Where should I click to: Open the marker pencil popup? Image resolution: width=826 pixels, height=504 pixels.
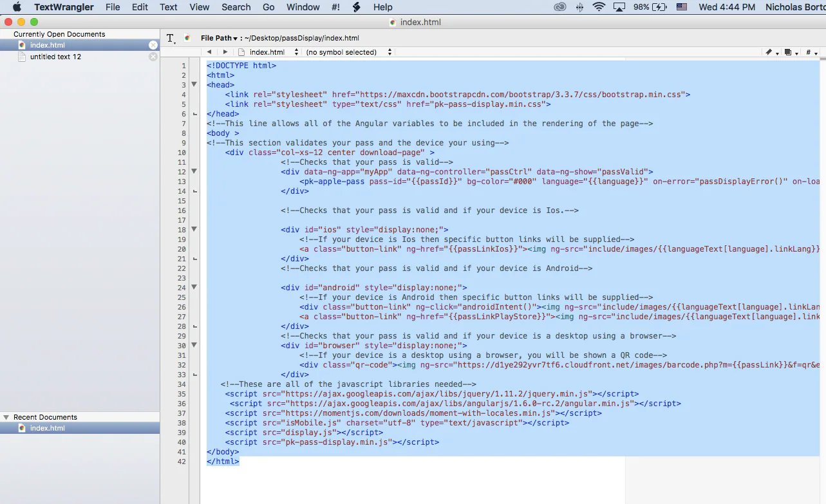tap(772, 52)
